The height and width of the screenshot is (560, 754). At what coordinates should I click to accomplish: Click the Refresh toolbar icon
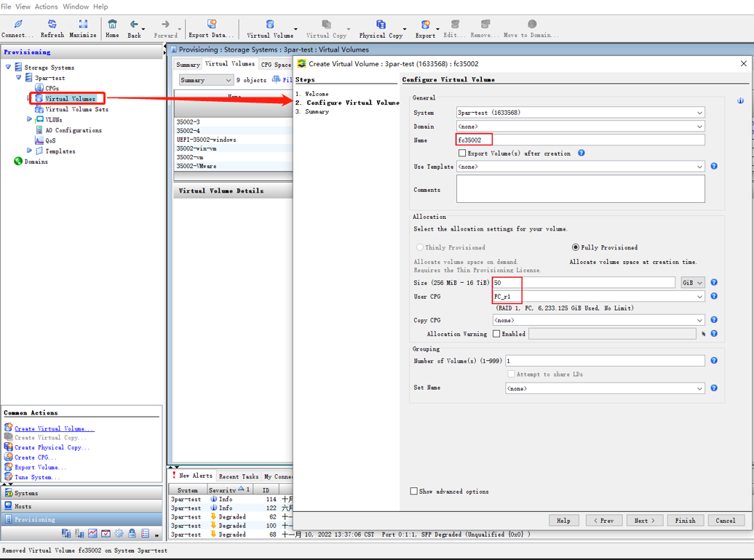(52, 24)
